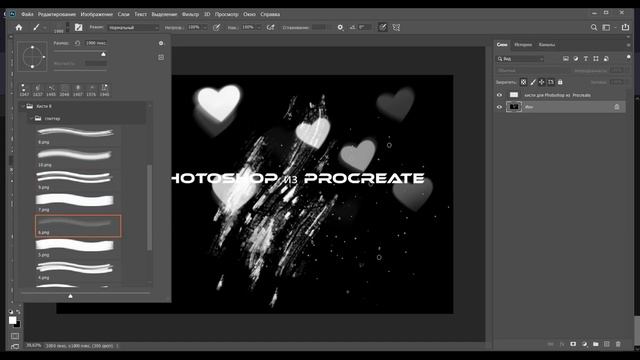Open the Фильтр menu
This screenshot has height=360, width=640.
click(190, 14)
